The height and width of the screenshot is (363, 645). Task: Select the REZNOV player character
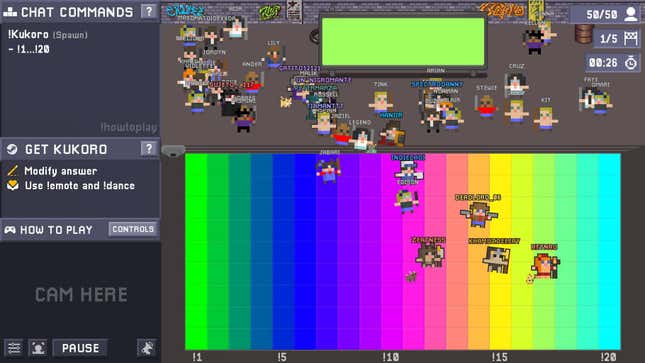coord(545,265)
